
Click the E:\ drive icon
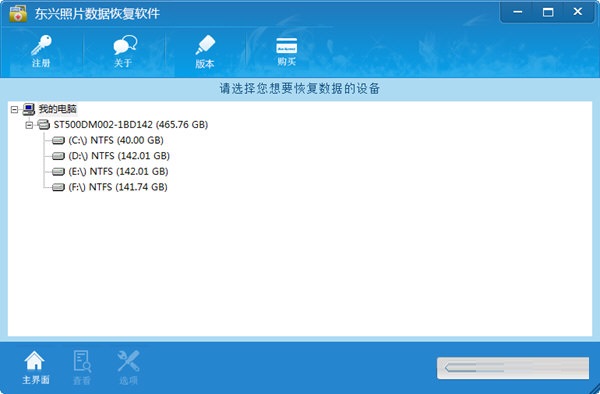pyautogui.click(x=58, y=172)
